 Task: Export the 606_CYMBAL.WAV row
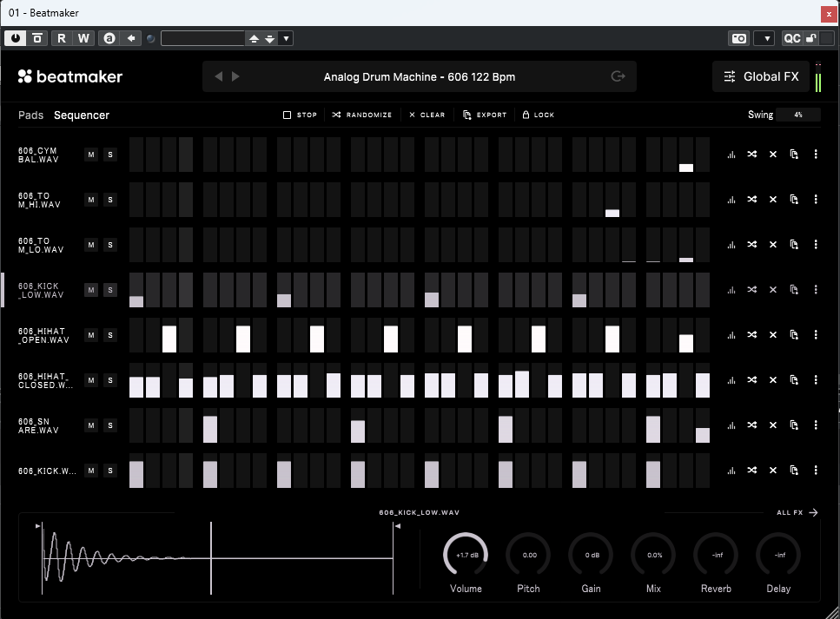tap(794, 155)
